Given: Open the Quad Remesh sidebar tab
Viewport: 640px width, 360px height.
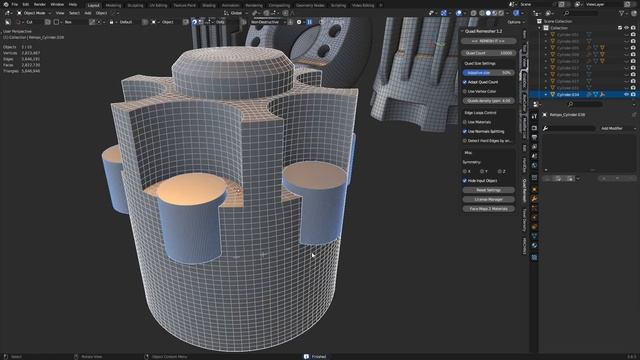Looking at the screenshot, I should (524, 190).
